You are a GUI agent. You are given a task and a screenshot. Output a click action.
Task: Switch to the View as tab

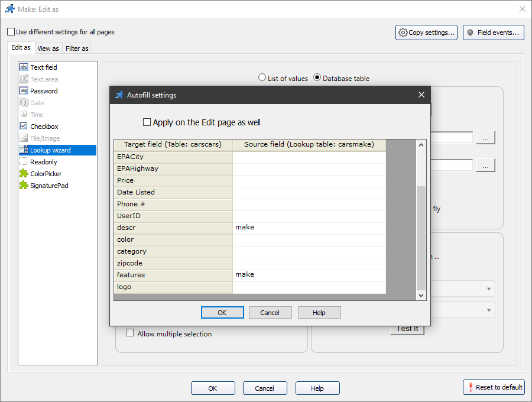click(x=48, y=48)
